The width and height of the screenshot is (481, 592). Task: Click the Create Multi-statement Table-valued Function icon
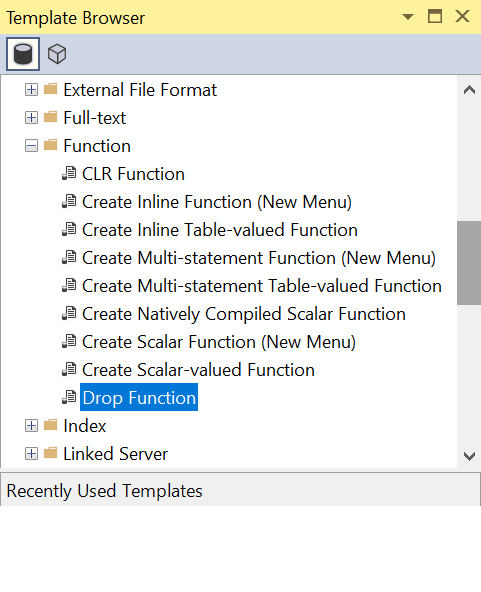69,285
